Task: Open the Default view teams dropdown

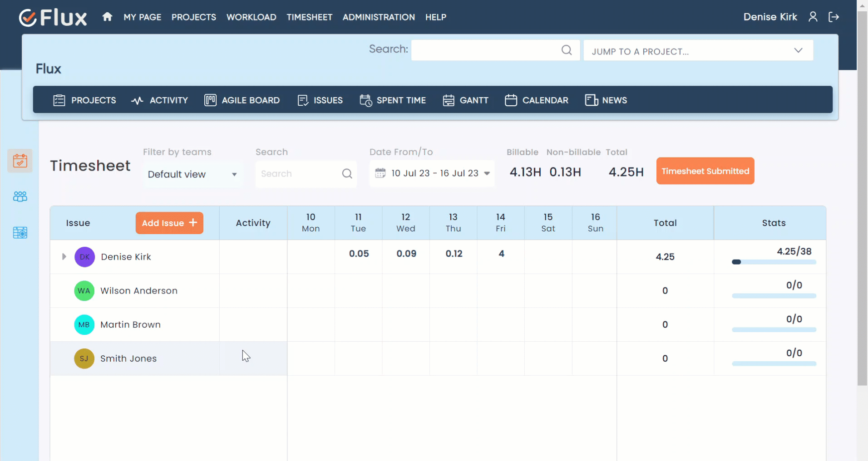Action: click(x=192, y=174)
